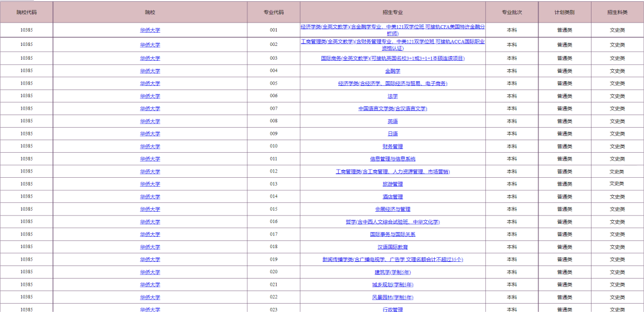Viewport: 644px width, 312px height.
Task: Select the 文史类 cell in the 酒店管理 row
Action: click(617, 196)
